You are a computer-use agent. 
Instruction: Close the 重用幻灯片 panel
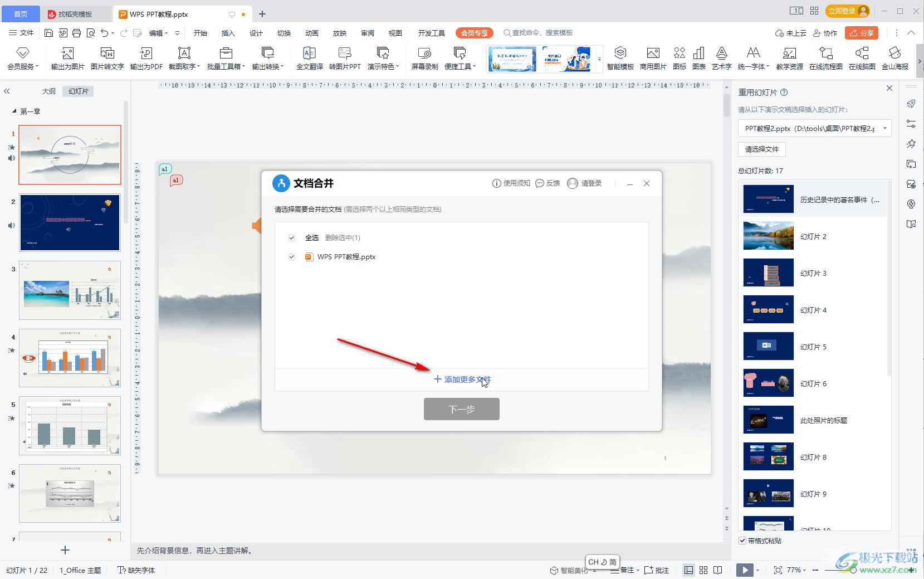point(889,88)
